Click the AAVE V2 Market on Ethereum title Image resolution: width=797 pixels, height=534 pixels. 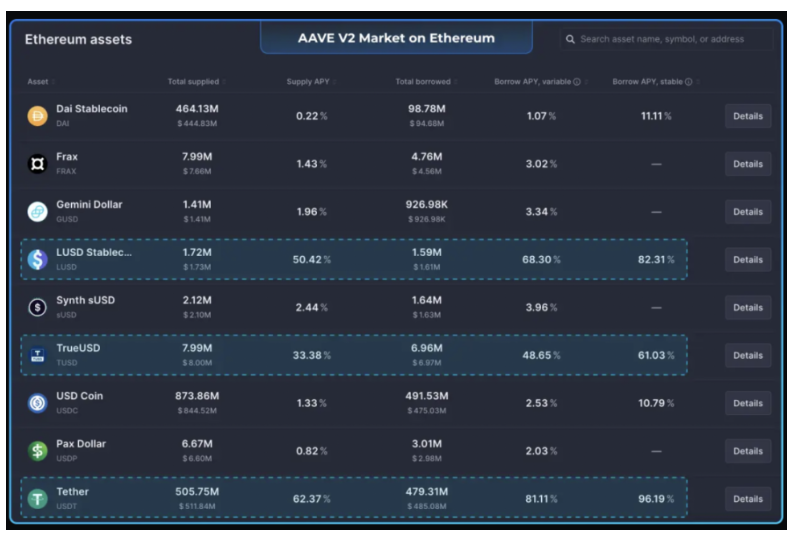[x=396, y=38]
